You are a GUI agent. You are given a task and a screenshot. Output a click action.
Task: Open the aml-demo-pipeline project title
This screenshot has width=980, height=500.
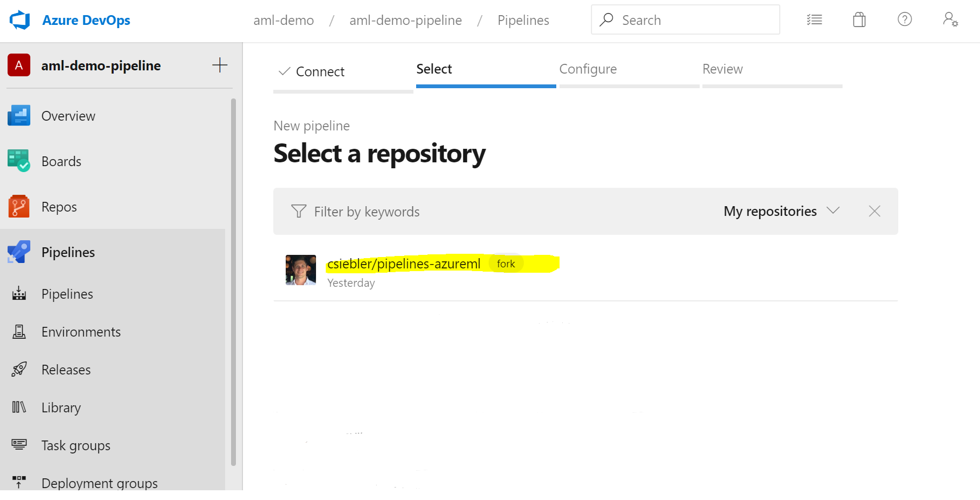coord(101,65)
